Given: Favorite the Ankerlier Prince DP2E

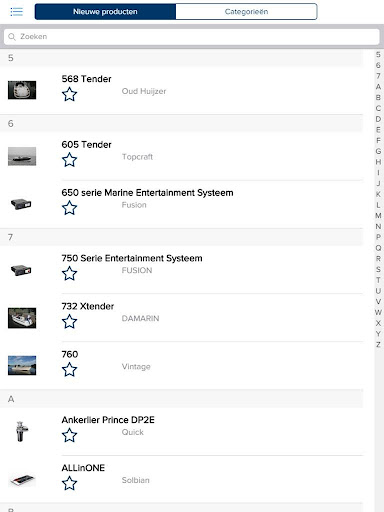Looking at the screenshot, I should tap(69, 435).
